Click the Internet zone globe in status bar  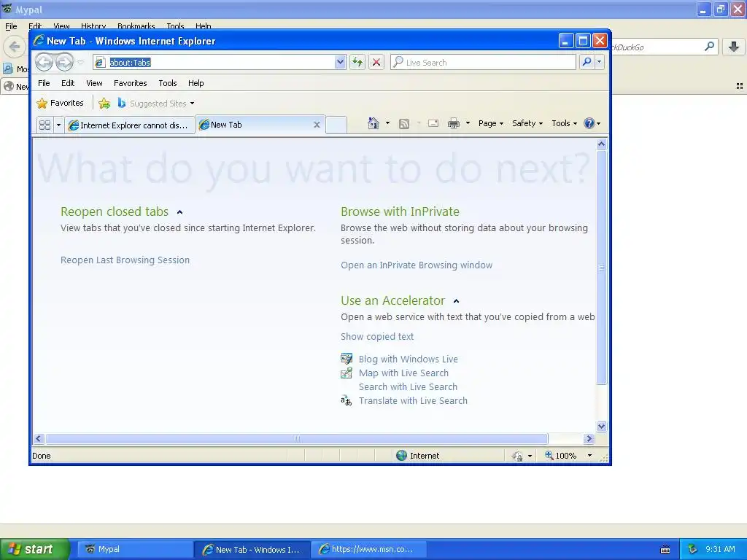click(402, 456)
